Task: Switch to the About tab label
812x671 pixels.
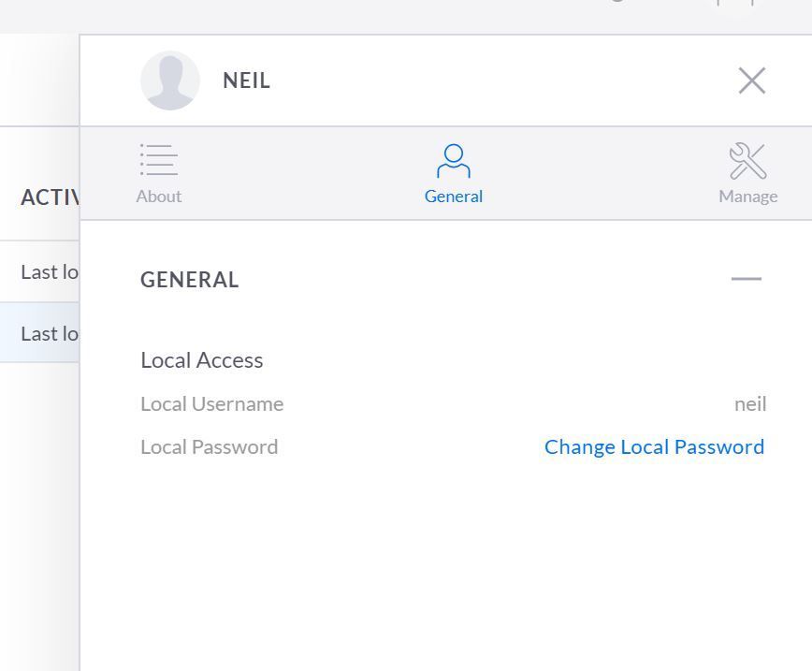Action: (158, 197)
